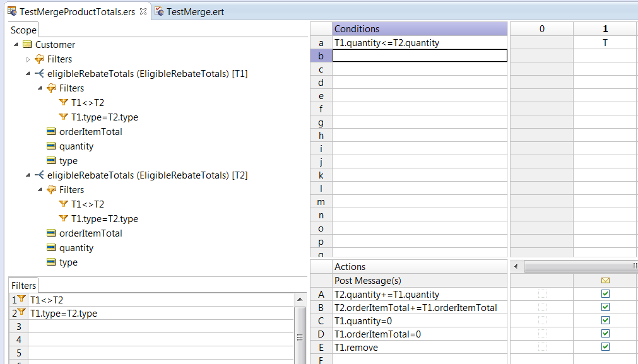Uncheck action B checkbox in column 1
The width and height of the screenshot is (638, 364).
605,307
